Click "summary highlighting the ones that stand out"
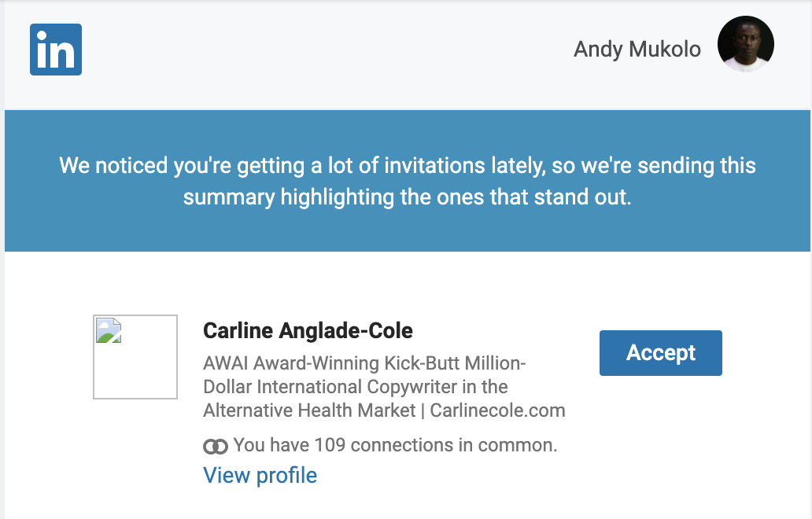812x519 pixels. pos(407,197)
